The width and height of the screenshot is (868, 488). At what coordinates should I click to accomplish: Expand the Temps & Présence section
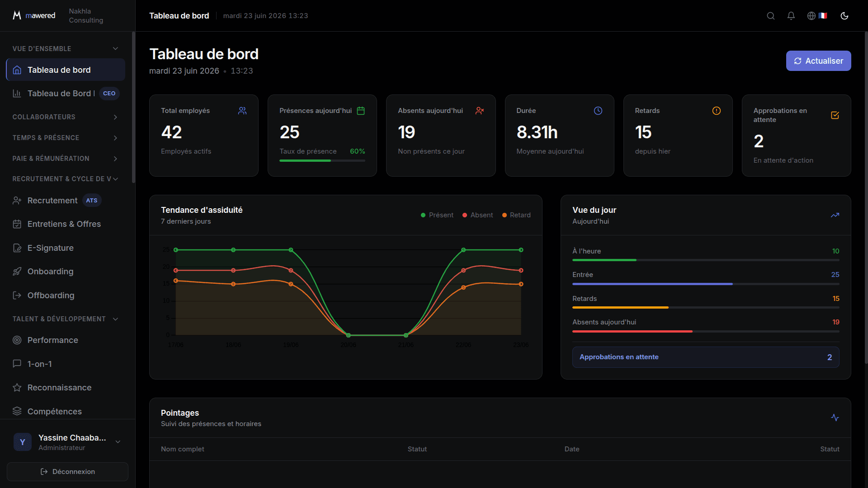65,138
